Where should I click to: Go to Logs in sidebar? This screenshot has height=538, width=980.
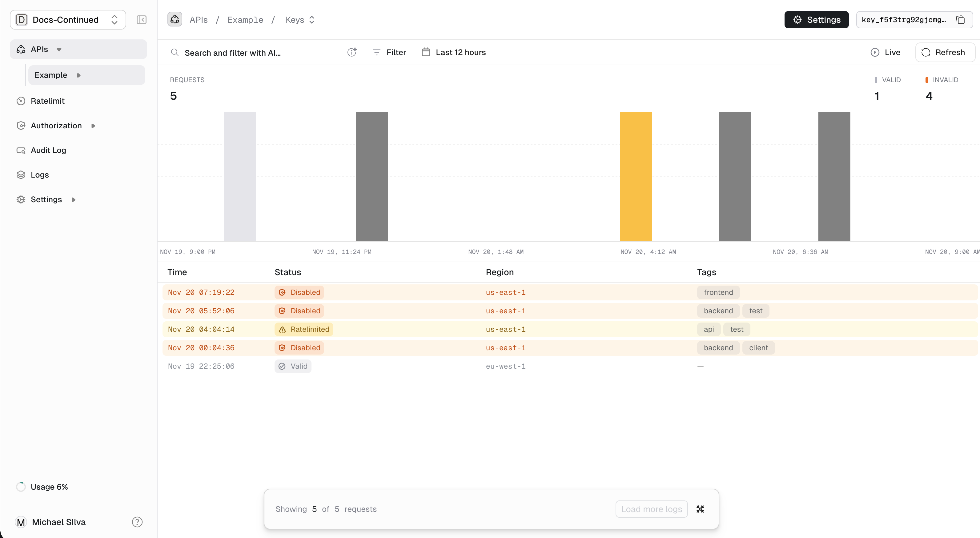point(40,175)
